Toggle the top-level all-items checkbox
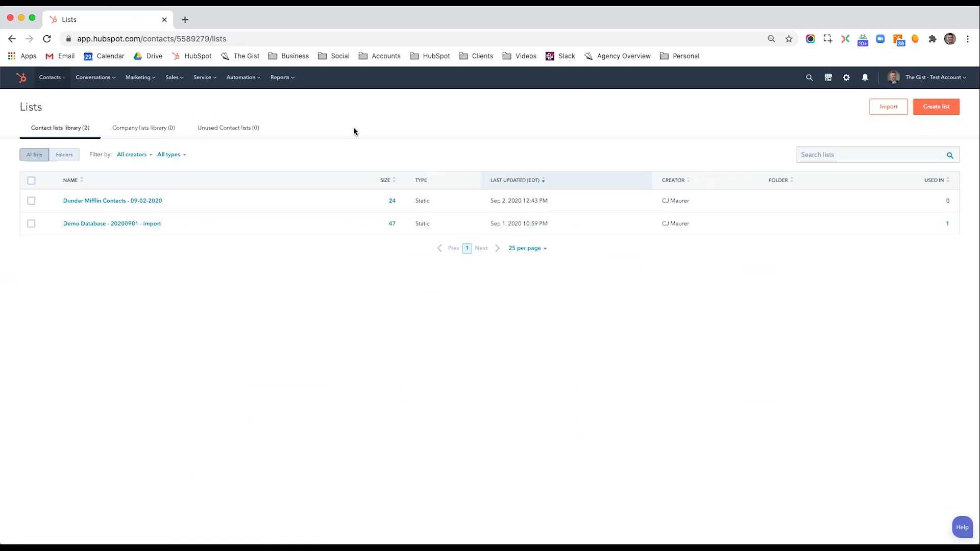The image size is (980, 551). pos(31,180)
